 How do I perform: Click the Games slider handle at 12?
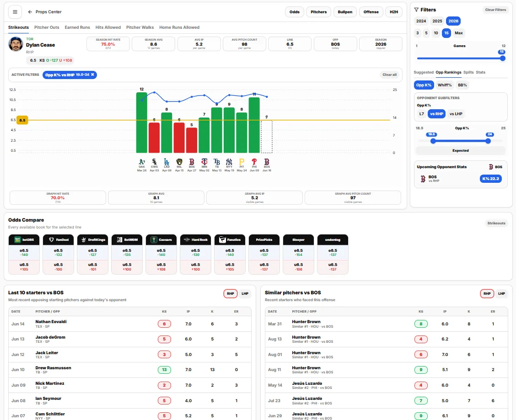pos(503,58)
